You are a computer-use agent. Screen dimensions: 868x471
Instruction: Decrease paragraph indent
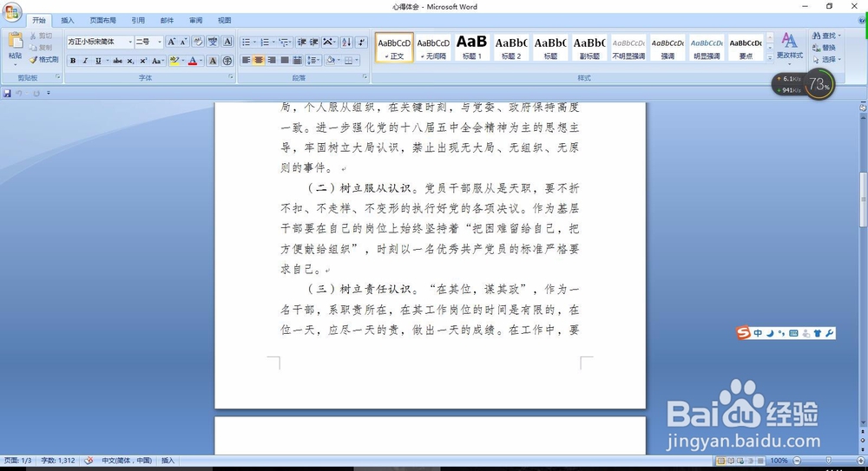302,42
